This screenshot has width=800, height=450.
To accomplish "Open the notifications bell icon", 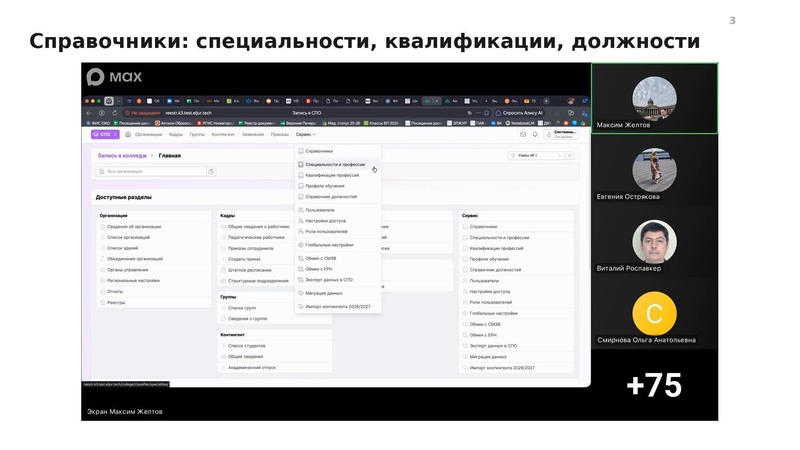I will 535,135.
